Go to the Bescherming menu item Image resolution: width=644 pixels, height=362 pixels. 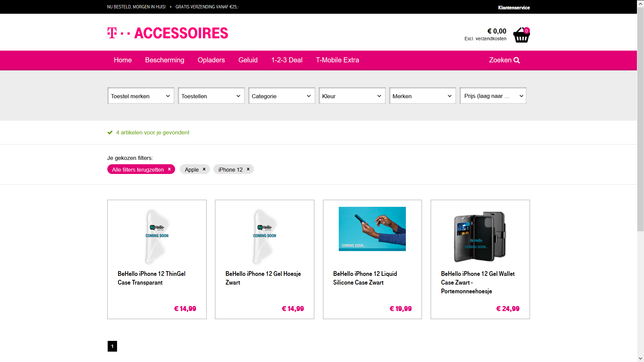pos(164,60)
